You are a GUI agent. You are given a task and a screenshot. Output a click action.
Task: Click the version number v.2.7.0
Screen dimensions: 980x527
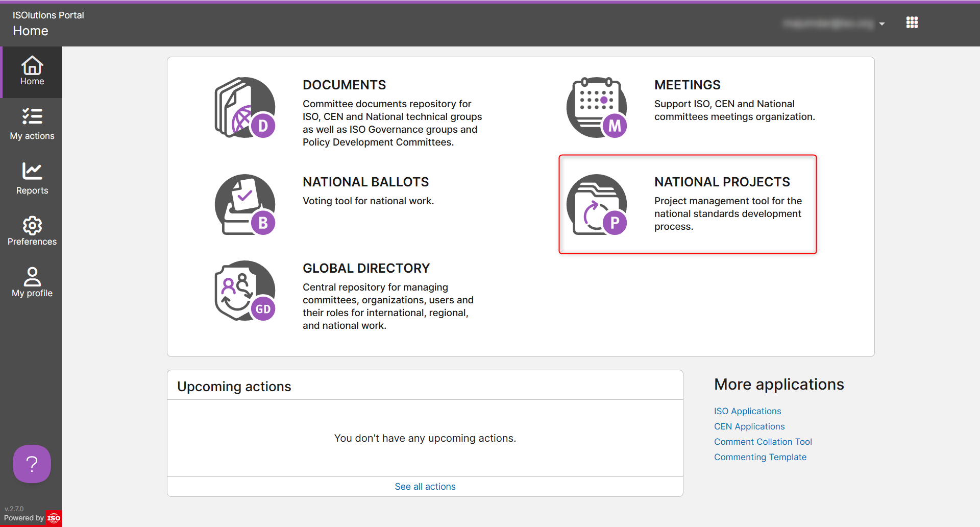coord(14,509)
